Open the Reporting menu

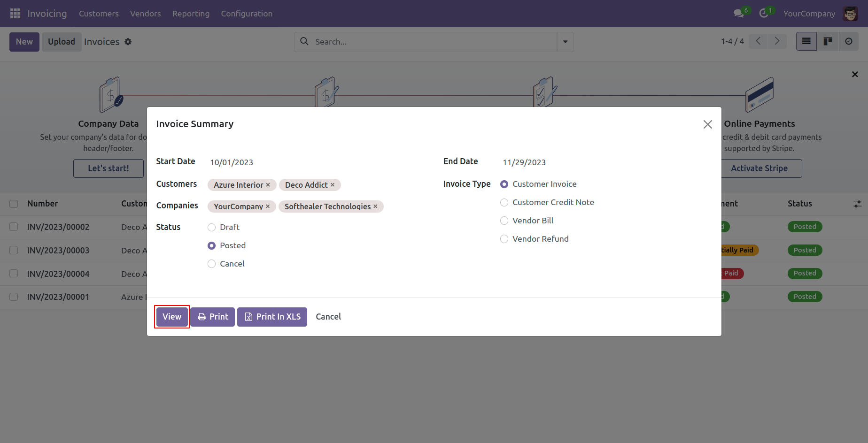(191, 14)
